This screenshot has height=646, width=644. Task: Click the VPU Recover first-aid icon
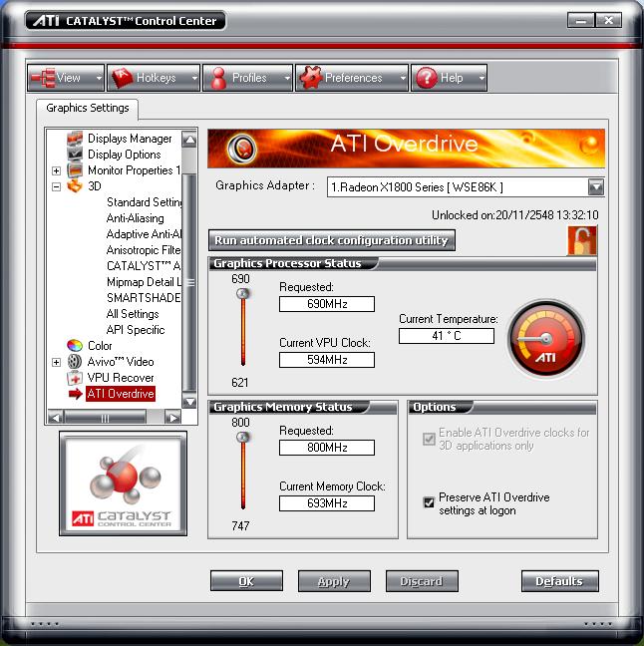pos(75,378)
